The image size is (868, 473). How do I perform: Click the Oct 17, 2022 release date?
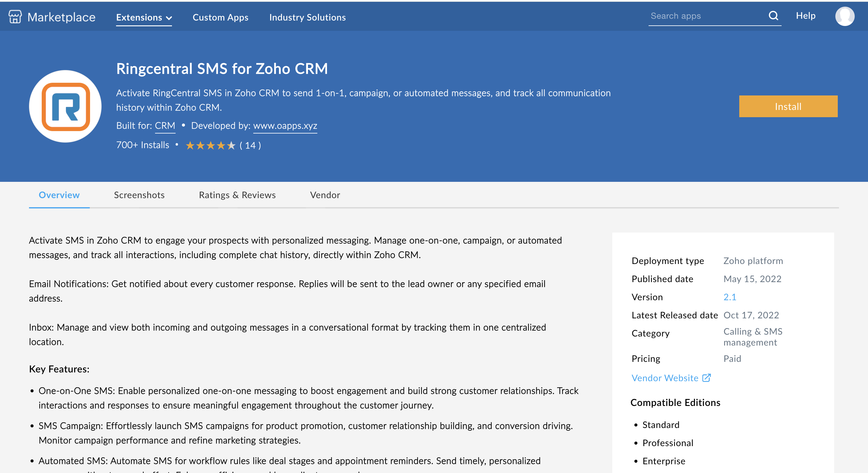[751, 315]
